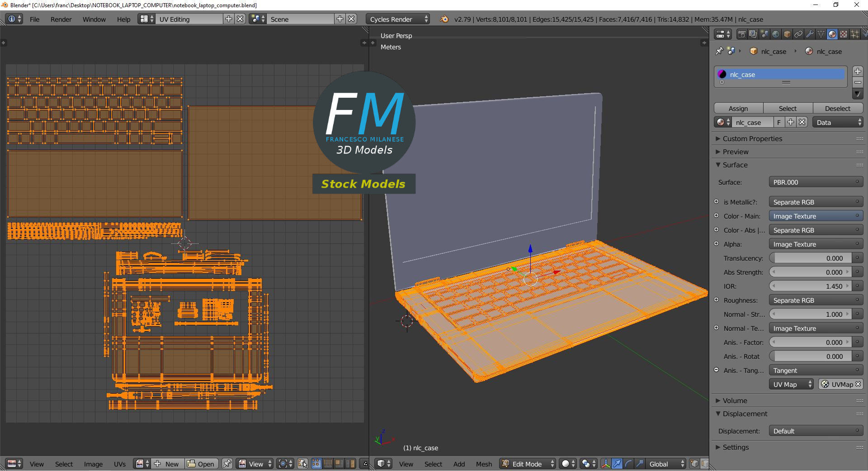The height and width of the screenshot is (471, 868).
Task: Toggle UV sync selection with mesh
Action: tap(302, 464)
